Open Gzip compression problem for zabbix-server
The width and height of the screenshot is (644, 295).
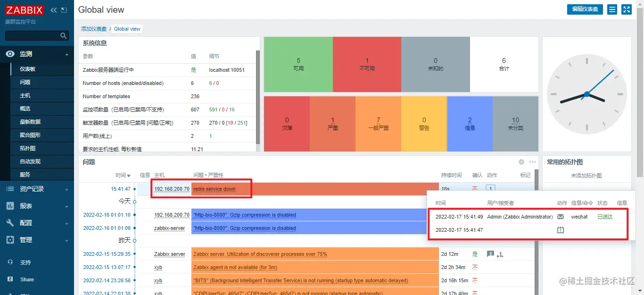[245, 228]
